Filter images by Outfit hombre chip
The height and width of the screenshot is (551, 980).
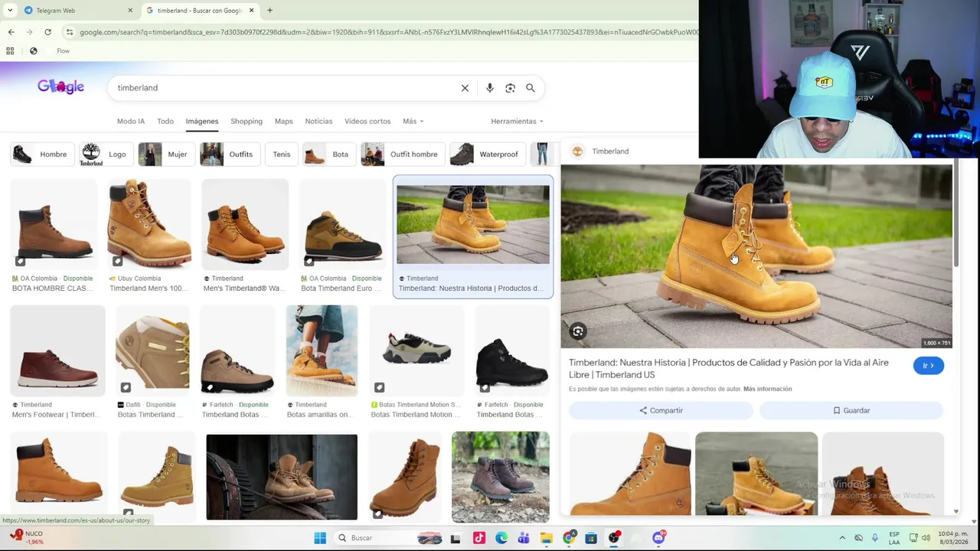click(401, 155)
